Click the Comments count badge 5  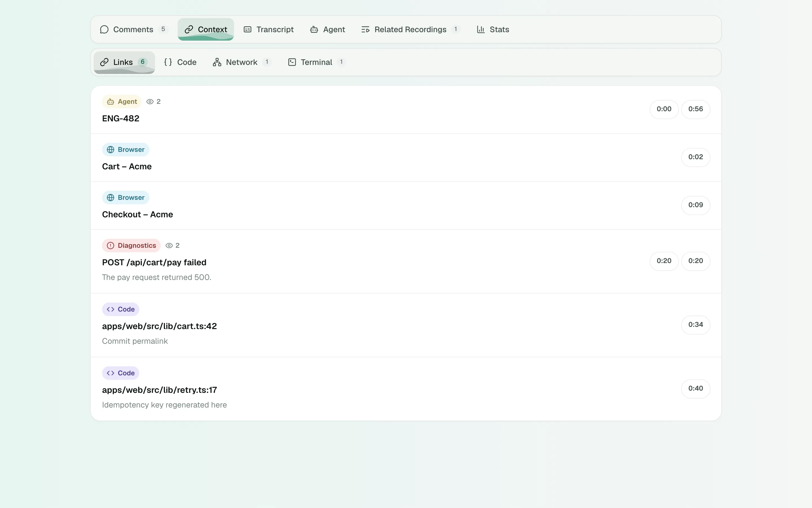(163, 29)
